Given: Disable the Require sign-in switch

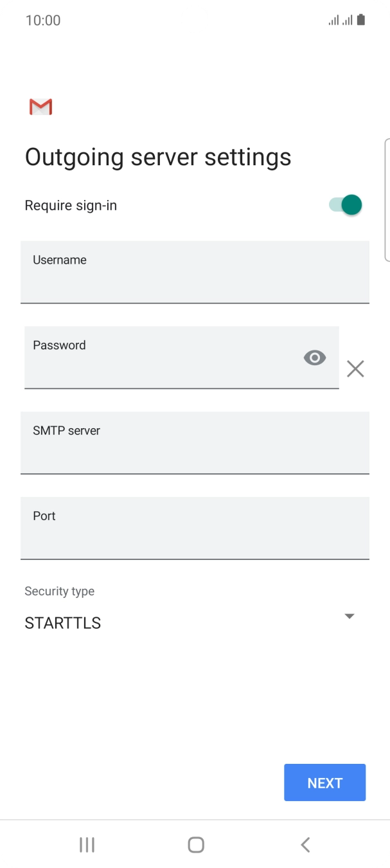Looking at the screenshot, I should (346, 205).
